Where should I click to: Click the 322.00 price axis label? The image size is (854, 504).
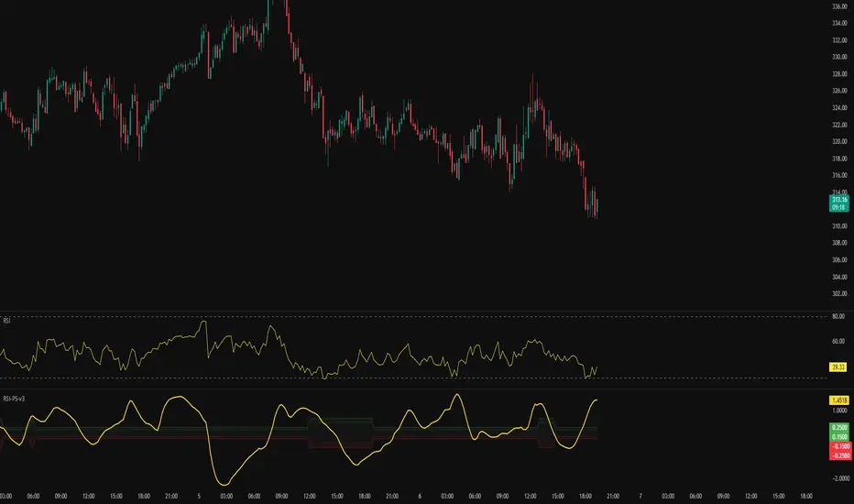[x=839, y=125]
